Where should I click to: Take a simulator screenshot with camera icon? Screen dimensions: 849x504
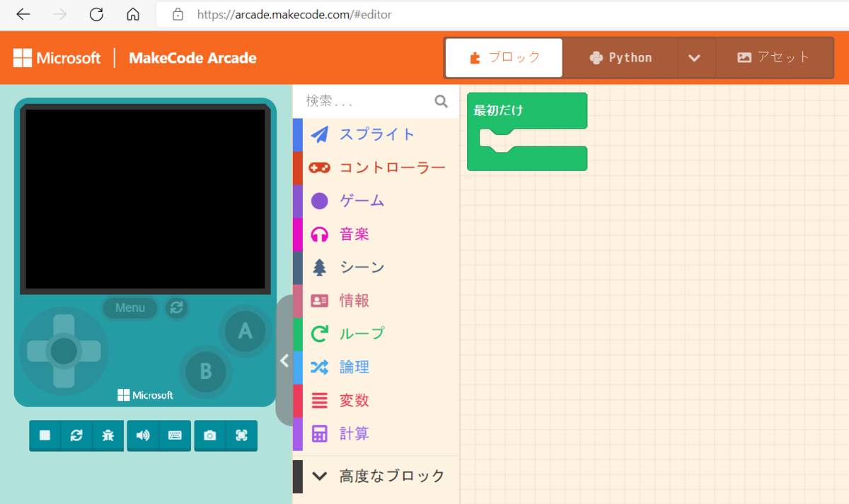(x=209, y=435)
